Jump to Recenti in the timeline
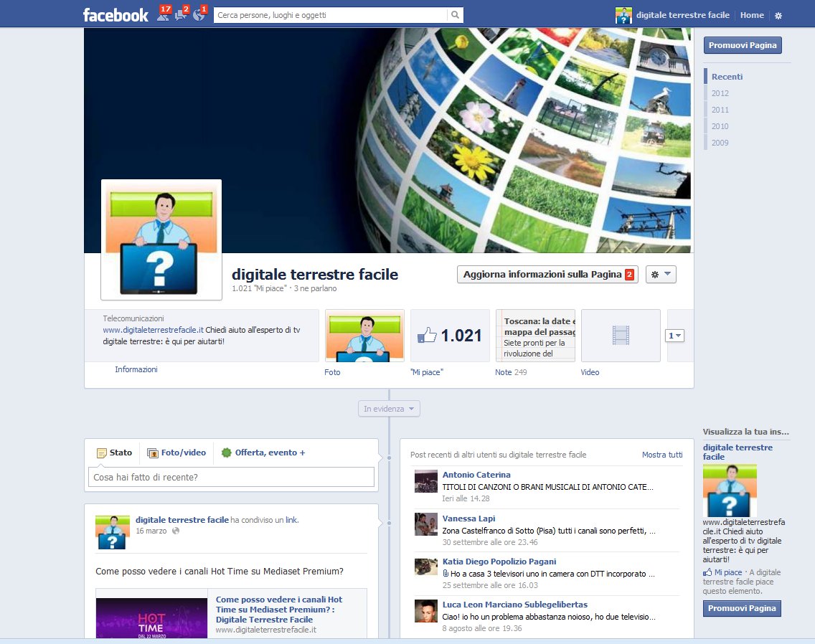Viewport: 815px width, 644px height. (727, 77)
